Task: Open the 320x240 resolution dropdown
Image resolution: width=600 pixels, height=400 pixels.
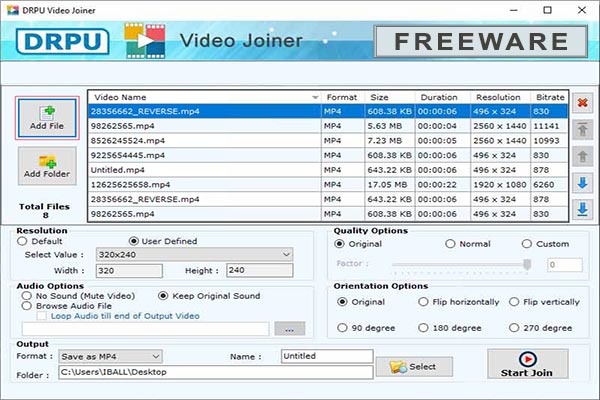Action: (x=194, y=255)
